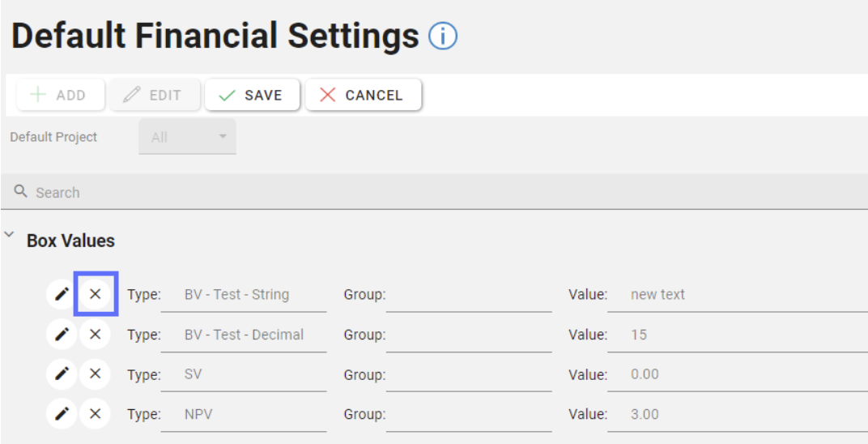868x444 pixels.
Task: Open the Default Project dropdown
Action: [x=188, y=137]
